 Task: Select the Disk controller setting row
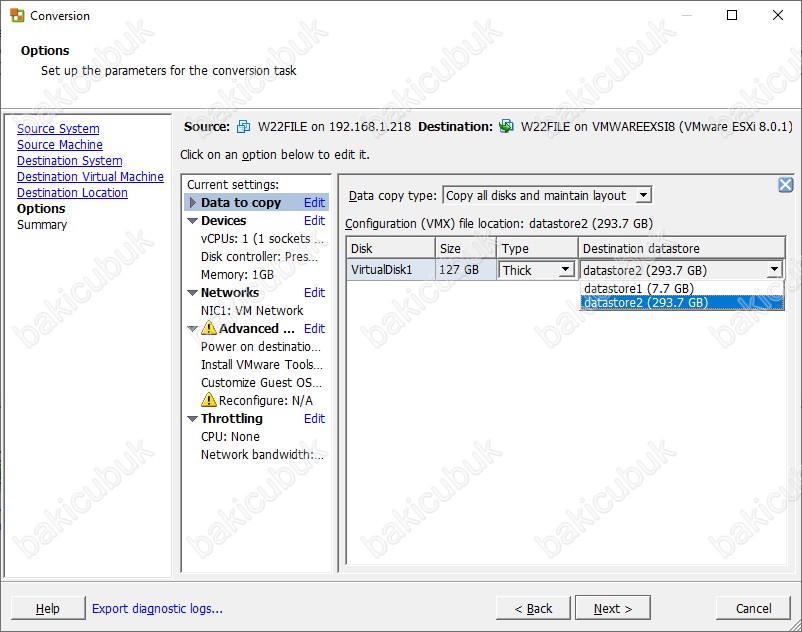[259, 257]
